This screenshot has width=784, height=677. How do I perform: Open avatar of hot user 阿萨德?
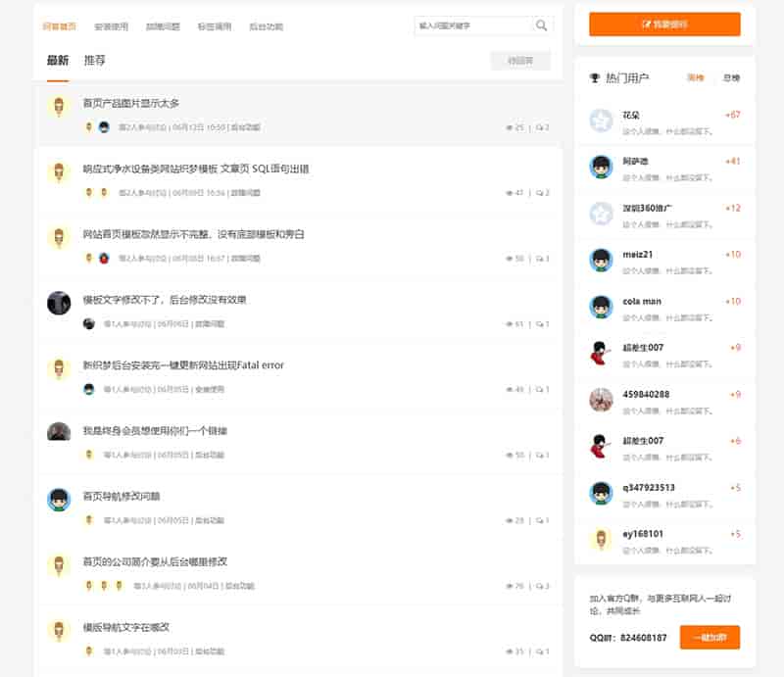[x=601, y=167]
